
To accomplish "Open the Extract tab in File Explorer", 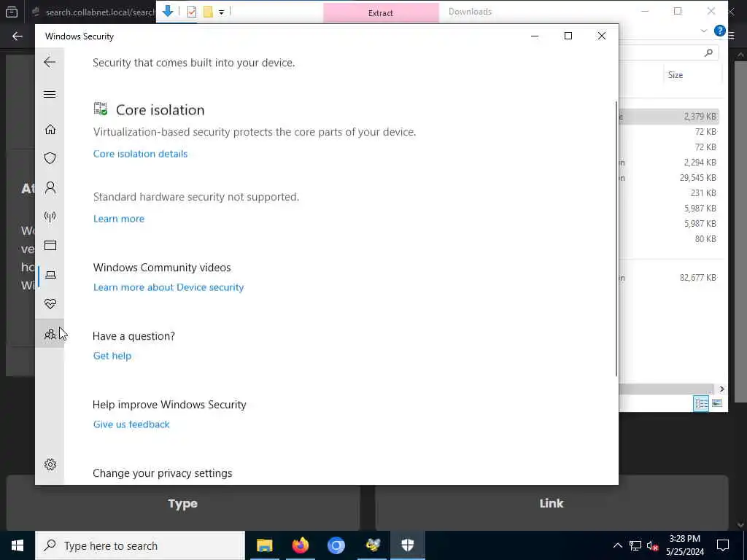I will (381, 13).
